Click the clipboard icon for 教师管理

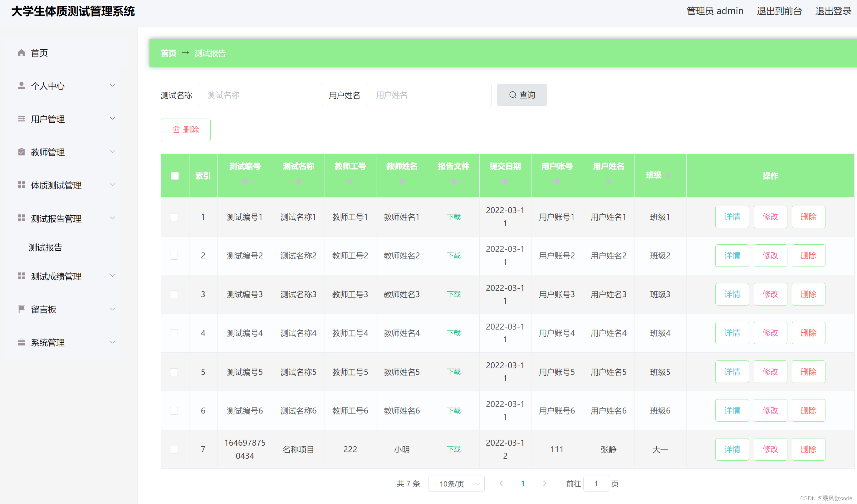click(x=22, y=152)
